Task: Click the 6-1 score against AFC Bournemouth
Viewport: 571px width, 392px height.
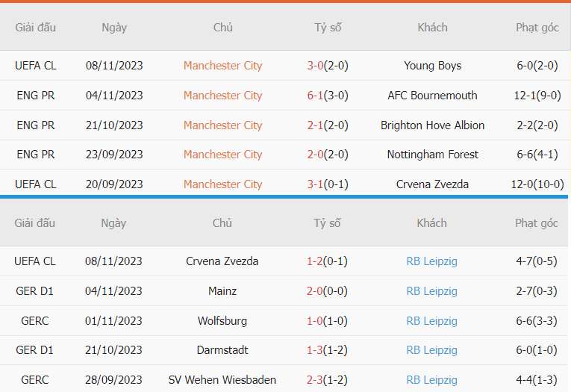Action: [315, 96]
